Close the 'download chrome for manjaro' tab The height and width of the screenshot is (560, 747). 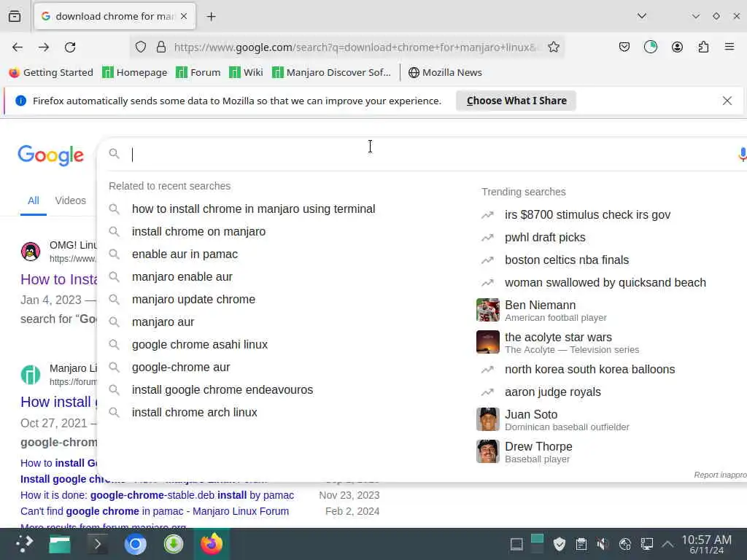tap(184, 16)
